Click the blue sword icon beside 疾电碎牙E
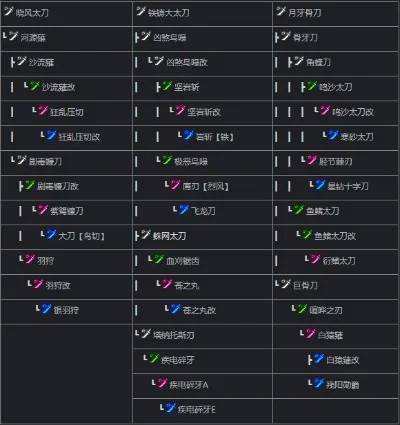The image size is (400, 425). coord(171,408)
